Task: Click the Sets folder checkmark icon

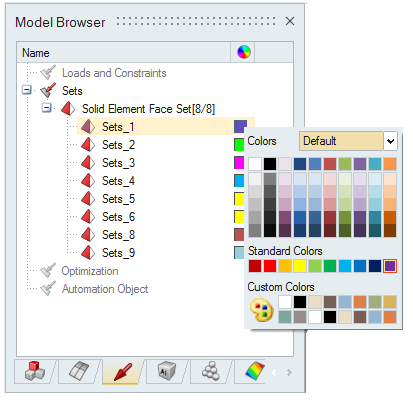Action: (x=48, y=91)
